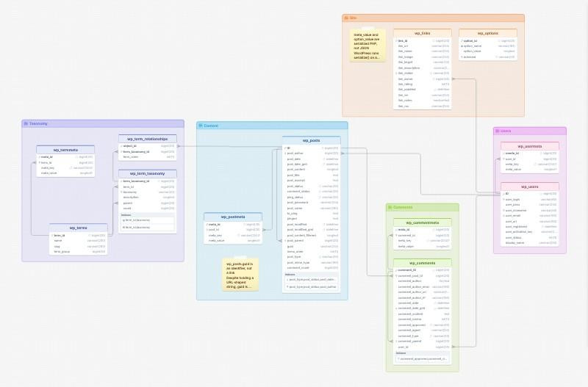The width and height of the screenshot is (588, 387).
Task: Click the post_status column in wp_posts
Action: (x=311, y=187)
